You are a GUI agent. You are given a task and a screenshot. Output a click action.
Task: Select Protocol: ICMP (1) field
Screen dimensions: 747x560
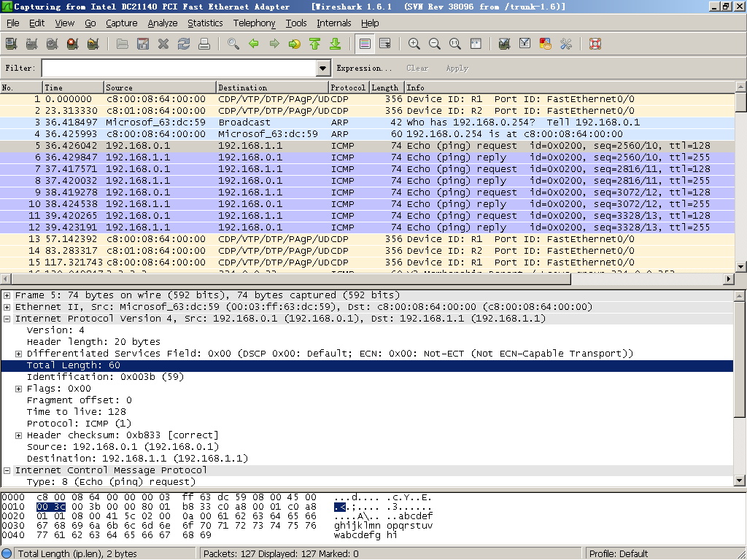(79, 424)
